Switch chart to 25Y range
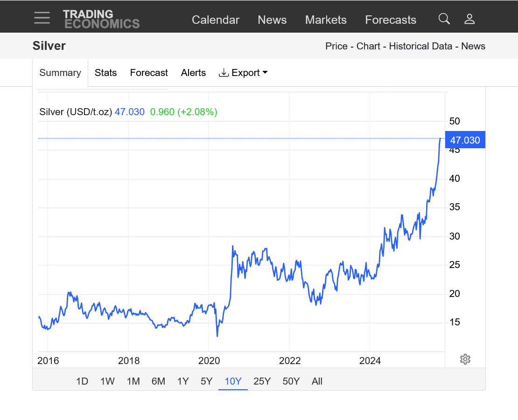 click(262, 381)
